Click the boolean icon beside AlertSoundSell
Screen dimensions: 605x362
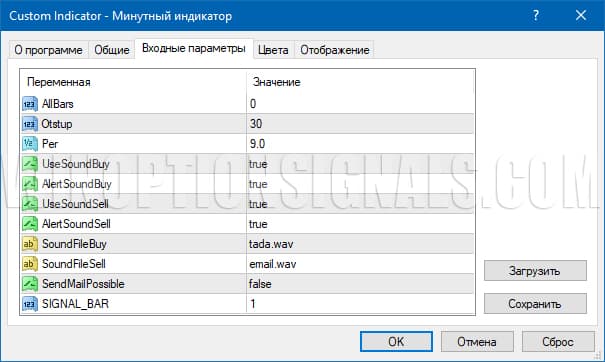pyautogui.click(x=30, y=224)
